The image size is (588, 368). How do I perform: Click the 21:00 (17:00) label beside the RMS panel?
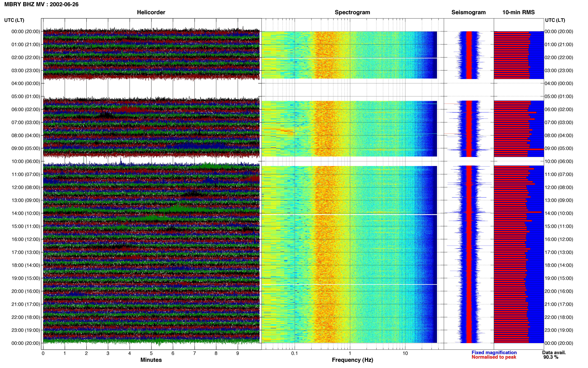[x=559, y=304]
